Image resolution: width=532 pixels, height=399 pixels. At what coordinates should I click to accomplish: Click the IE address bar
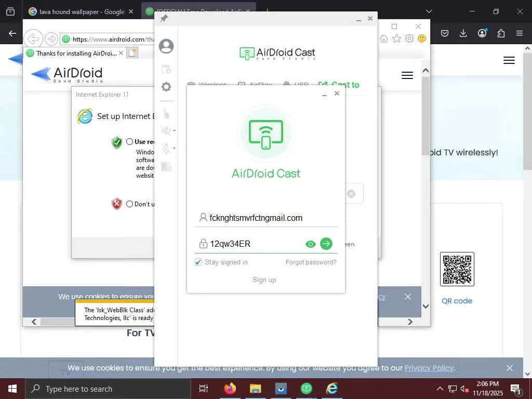[x=108, y=39]
